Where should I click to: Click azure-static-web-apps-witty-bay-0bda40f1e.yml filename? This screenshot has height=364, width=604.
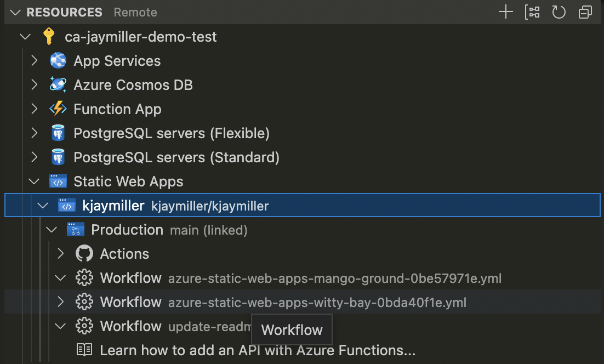(x=317, y=303)
